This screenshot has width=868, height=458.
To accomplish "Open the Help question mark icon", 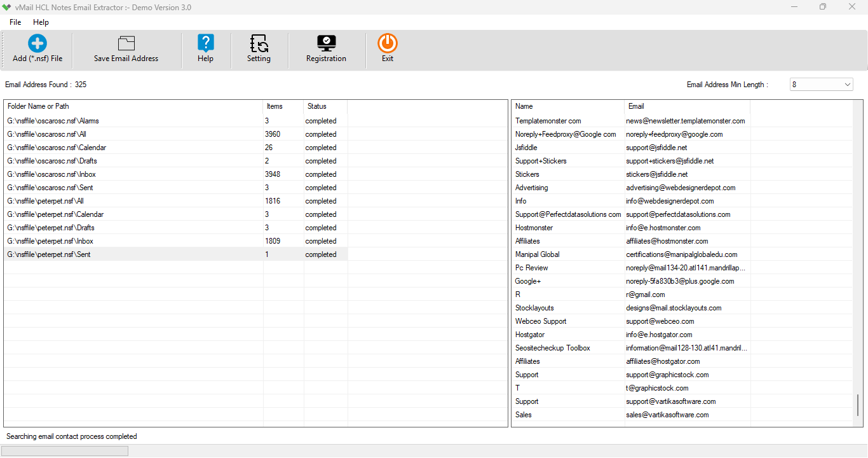I will coord(205,43).
